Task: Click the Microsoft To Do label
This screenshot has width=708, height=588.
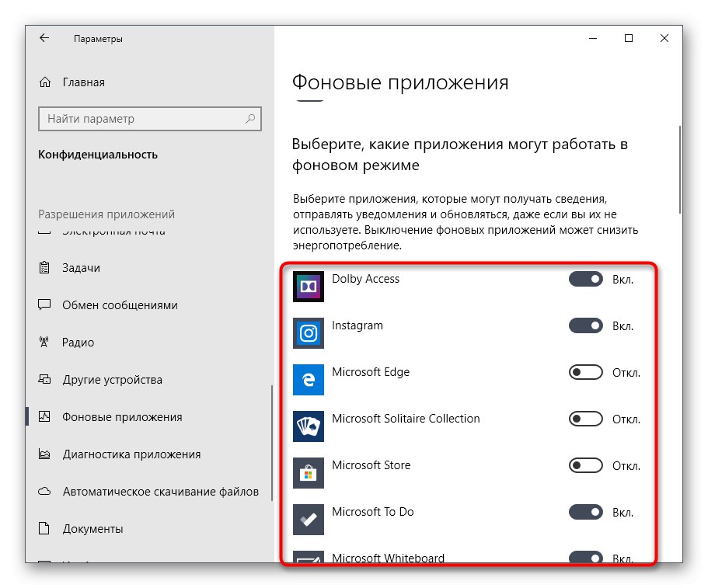Action: (x=373, y=512)
